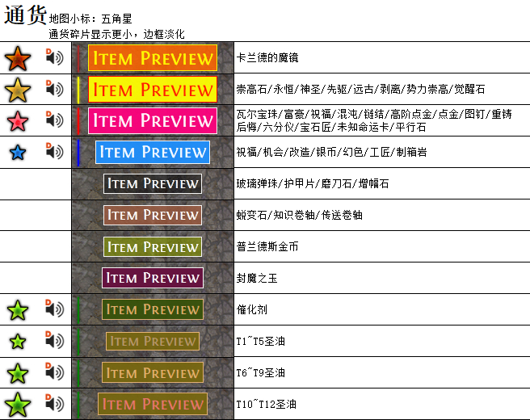The width and height of the screenshot is (530, 420).
Task: Click the text 通货碎片显示更小，边框淡化
Action: 116,34
